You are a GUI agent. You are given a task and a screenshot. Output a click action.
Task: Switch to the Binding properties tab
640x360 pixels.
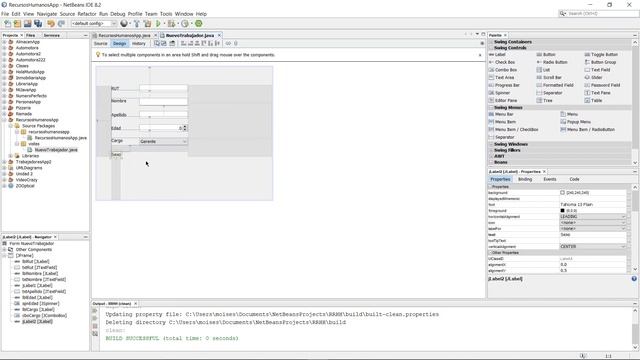click(x=525, y=179)
